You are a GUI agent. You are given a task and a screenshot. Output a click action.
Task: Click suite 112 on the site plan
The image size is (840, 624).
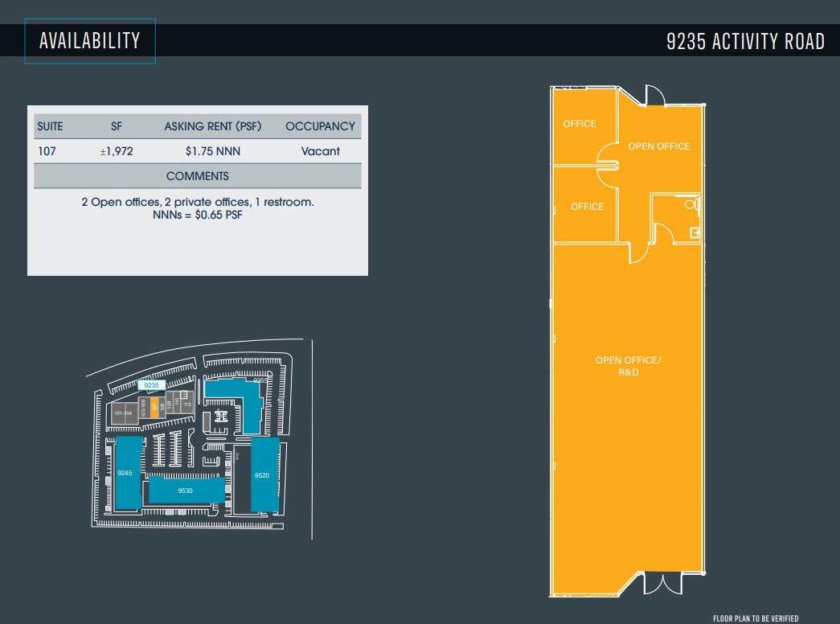pyautogui.click(x=187, y=404)
